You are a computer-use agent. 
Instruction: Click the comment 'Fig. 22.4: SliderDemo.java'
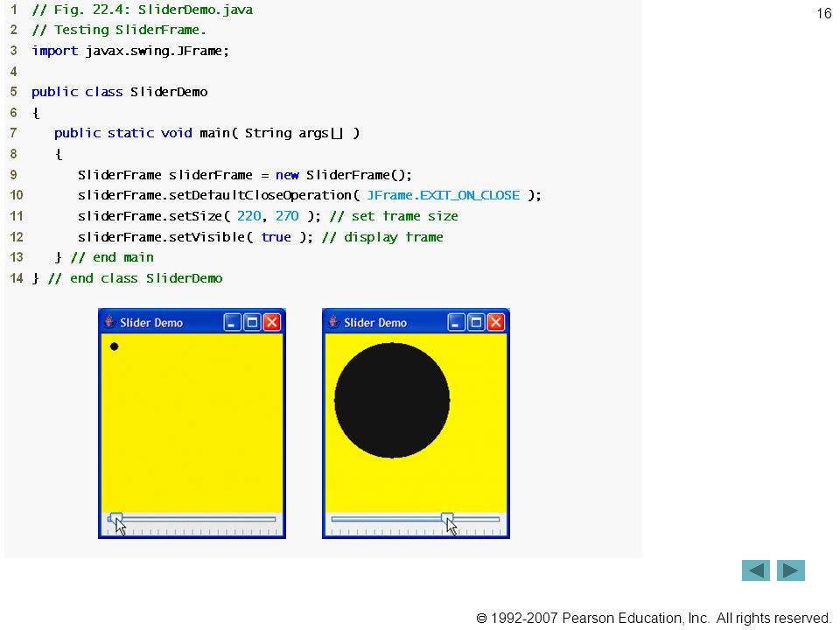tap(143, 10)
